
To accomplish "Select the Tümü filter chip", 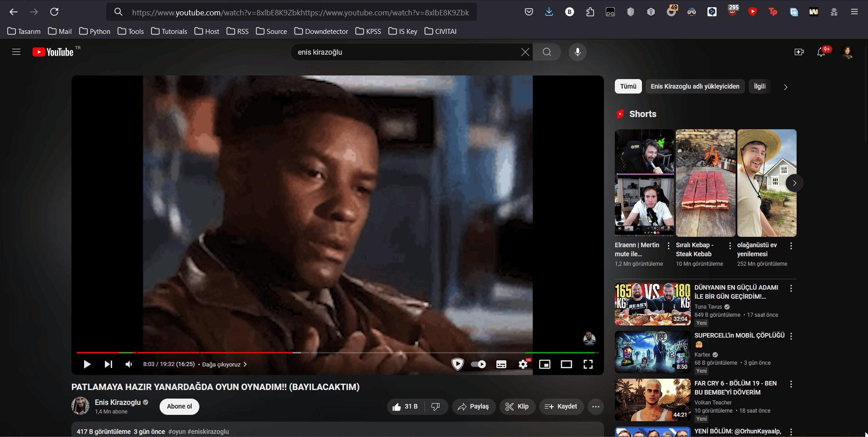I will (x=628, y=86).
